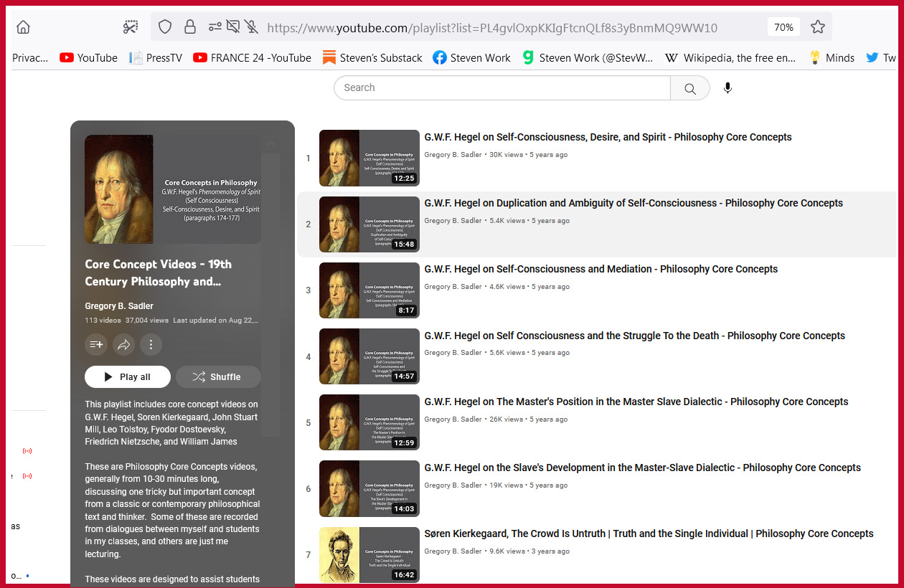Open thumbnail of the Slave's Development video

point(369,488)
